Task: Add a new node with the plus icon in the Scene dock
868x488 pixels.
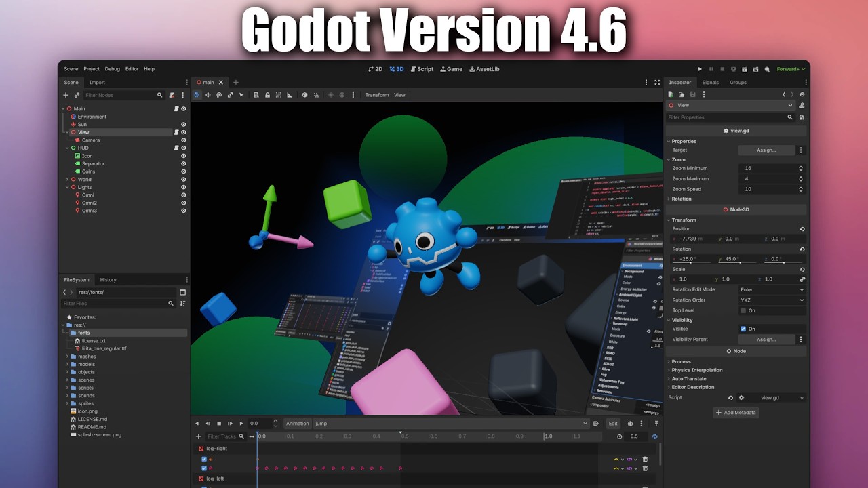Action: 66,95
